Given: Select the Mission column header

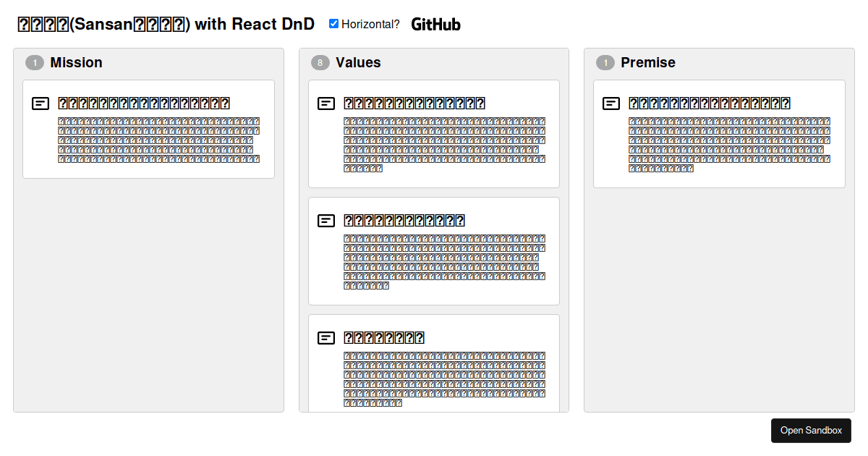Looking at the screenshot, I should pyautogui.click(x=77, y=62).
